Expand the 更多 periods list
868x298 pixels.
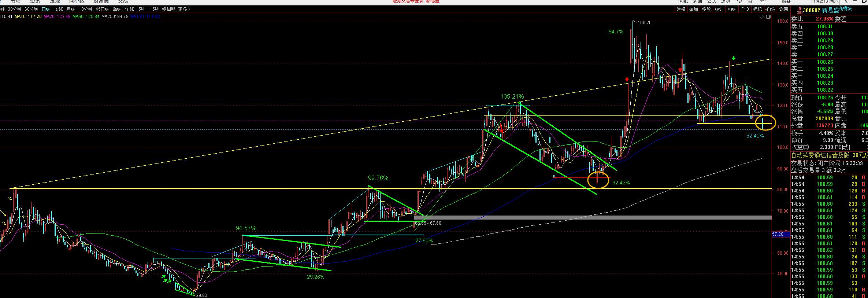pyautogui.click(x=184, y=9)
